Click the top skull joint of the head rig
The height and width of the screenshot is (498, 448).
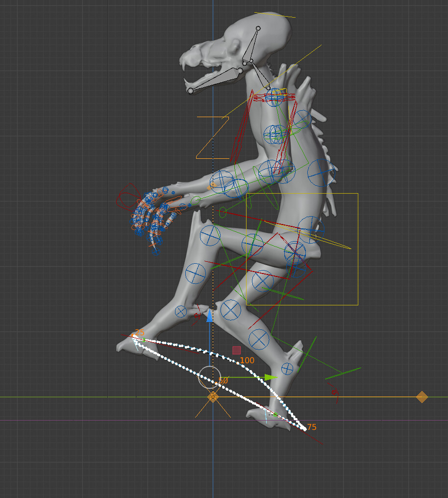click(x=257, y=27)
